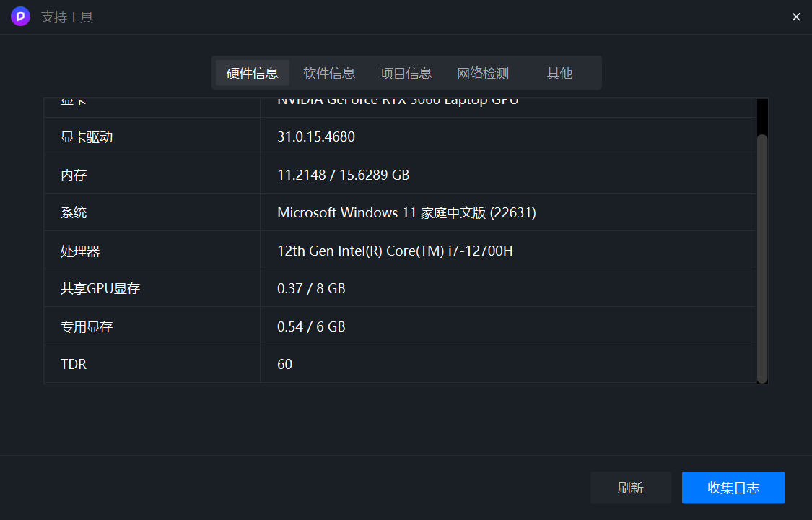The image size is (812, 520).
Task: Select the 项目信息 tab
Action: point(406,73)
